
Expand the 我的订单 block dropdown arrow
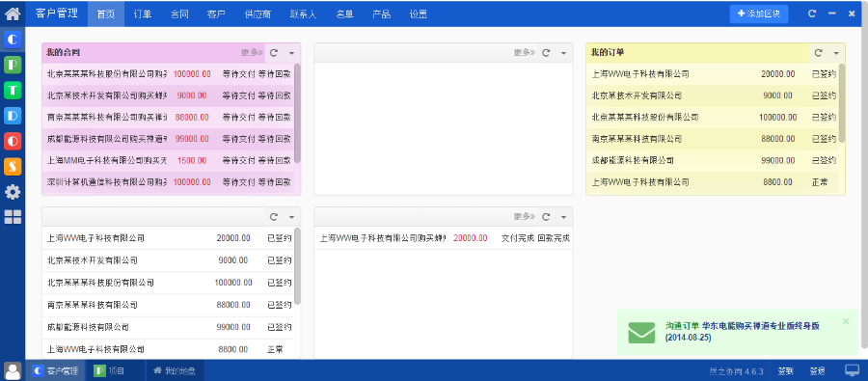(x=836, y=53)
